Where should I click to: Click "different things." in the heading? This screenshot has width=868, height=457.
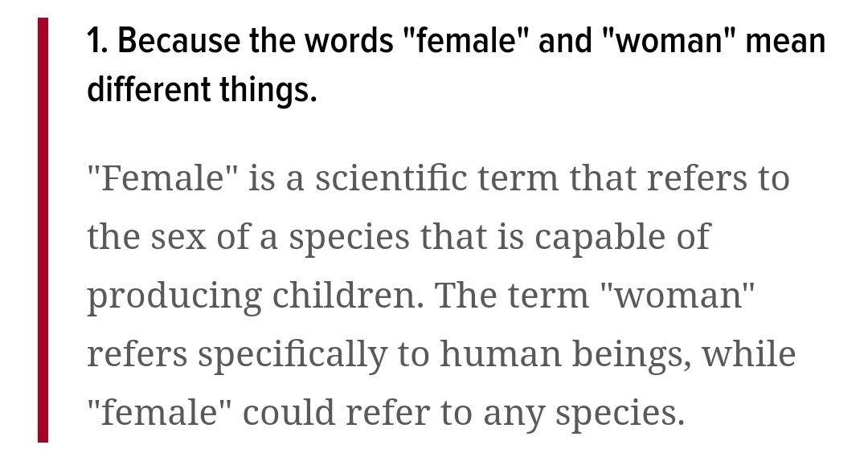pos(202,90)
